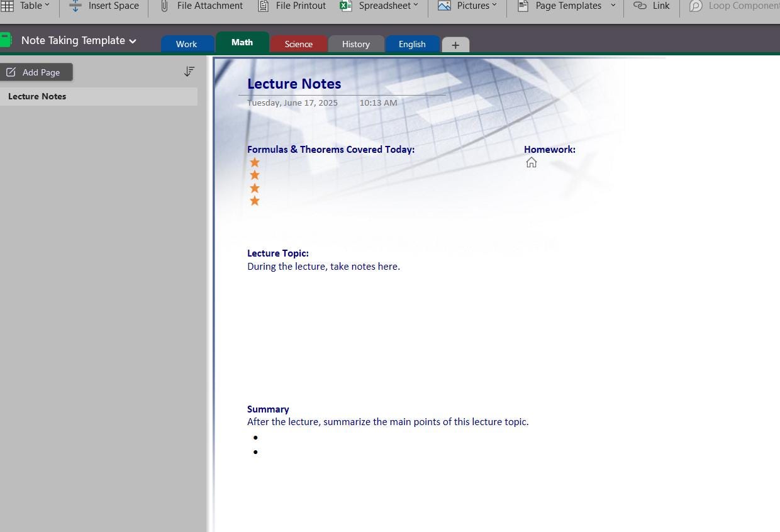Open the English section tab
Screen dimensions: 780x532
click(x=412, y=44)
